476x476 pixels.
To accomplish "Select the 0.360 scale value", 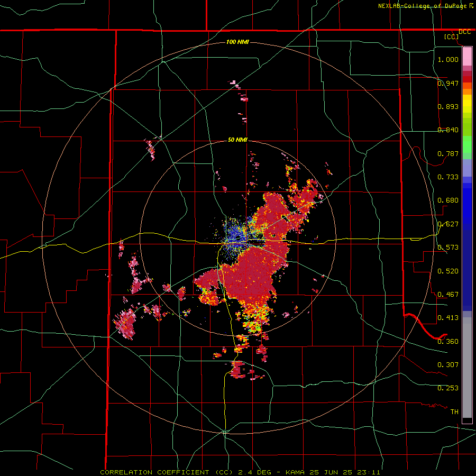I will tap(448, 341).
